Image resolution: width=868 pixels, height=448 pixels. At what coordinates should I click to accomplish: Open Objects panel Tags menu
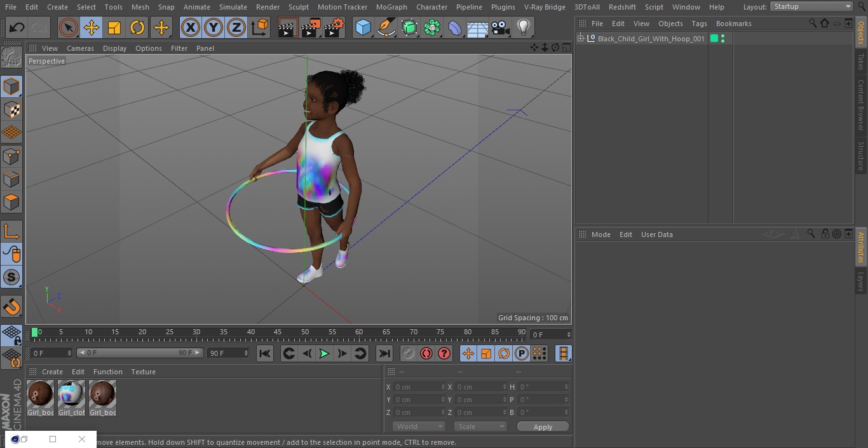pyautogui.click(x=699, y=24)
